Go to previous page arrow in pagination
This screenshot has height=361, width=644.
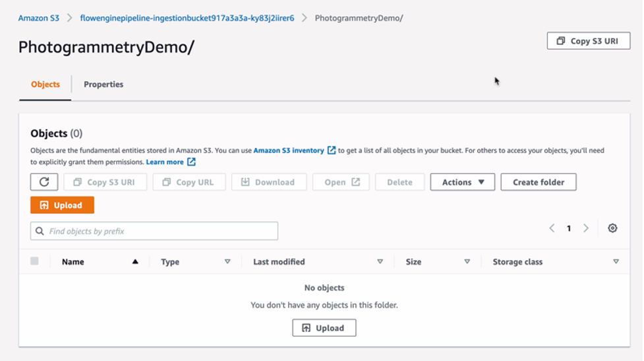tap(552, 228)
